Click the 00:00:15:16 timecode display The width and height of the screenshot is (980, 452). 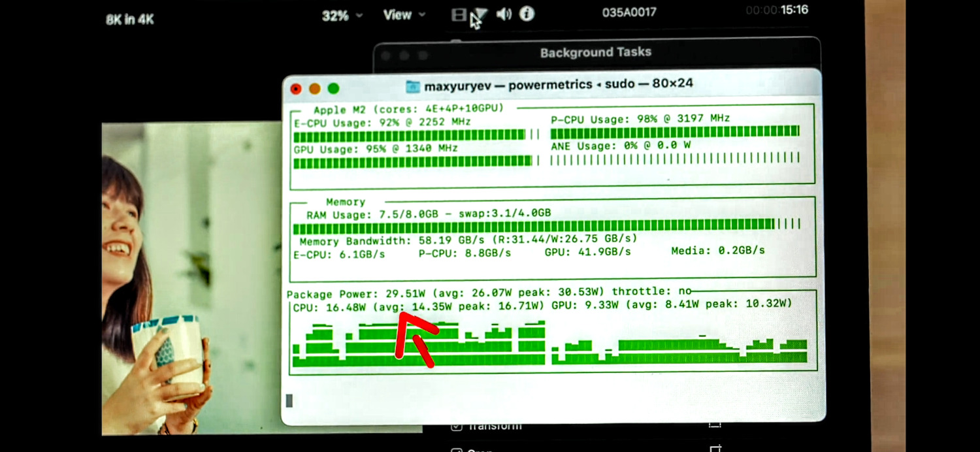(x=776, y=10)
